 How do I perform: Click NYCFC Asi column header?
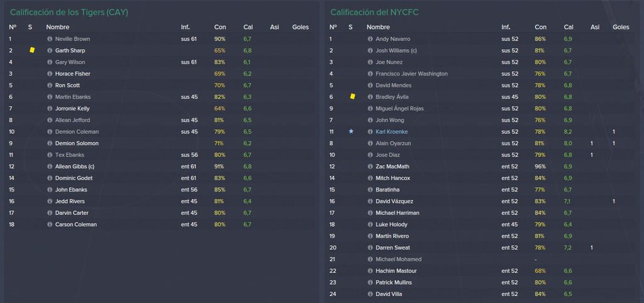[x=595, y=27]
